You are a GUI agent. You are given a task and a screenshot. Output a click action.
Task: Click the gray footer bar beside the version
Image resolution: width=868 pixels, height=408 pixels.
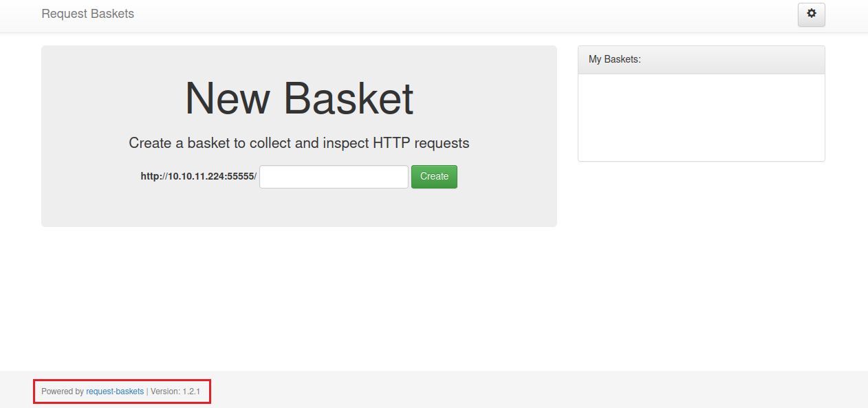(536, 389)
